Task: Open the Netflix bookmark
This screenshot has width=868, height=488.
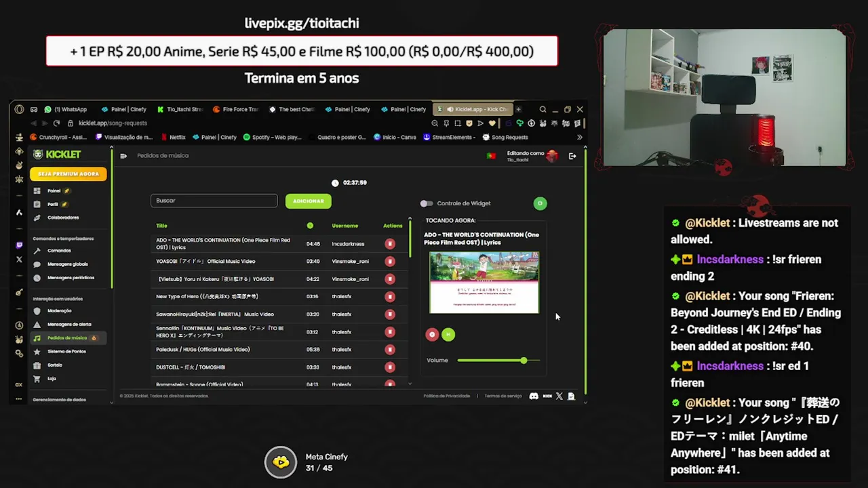Action: (172, 137)
